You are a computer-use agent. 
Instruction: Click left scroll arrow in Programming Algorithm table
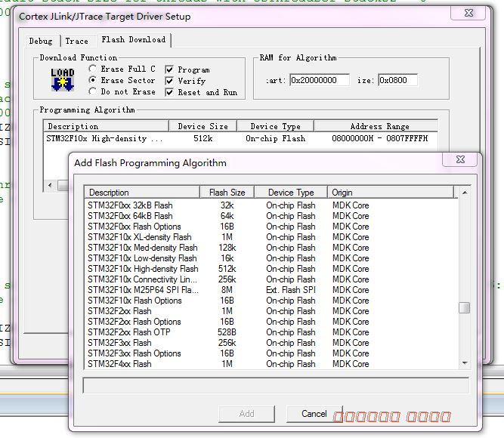coord(50,185)
